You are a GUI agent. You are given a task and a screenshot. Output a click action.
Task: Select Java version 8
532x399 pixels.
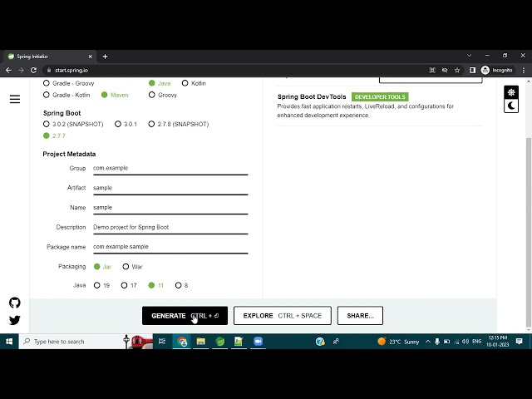(x=181, y=285)
